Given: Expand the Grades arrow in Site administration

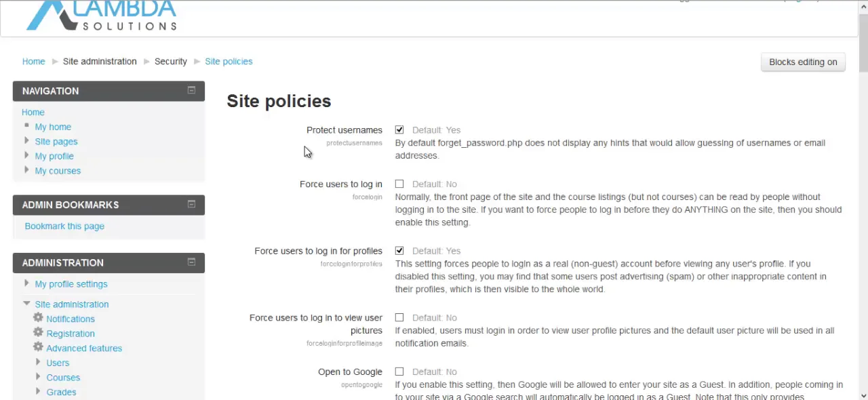Looking at the screenshot, I should [x=38, y=391].
